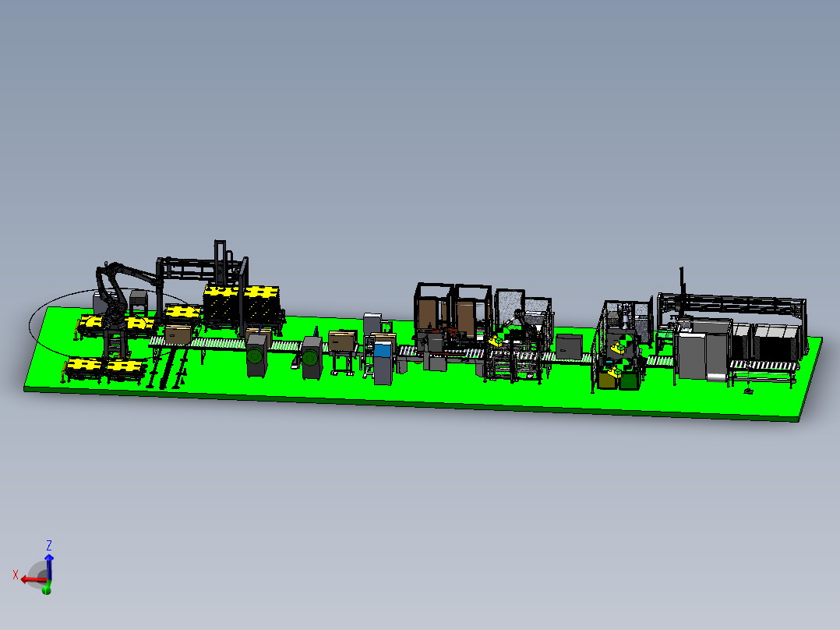Click the green Y axis ball of the triad

[x=47, y=589]
